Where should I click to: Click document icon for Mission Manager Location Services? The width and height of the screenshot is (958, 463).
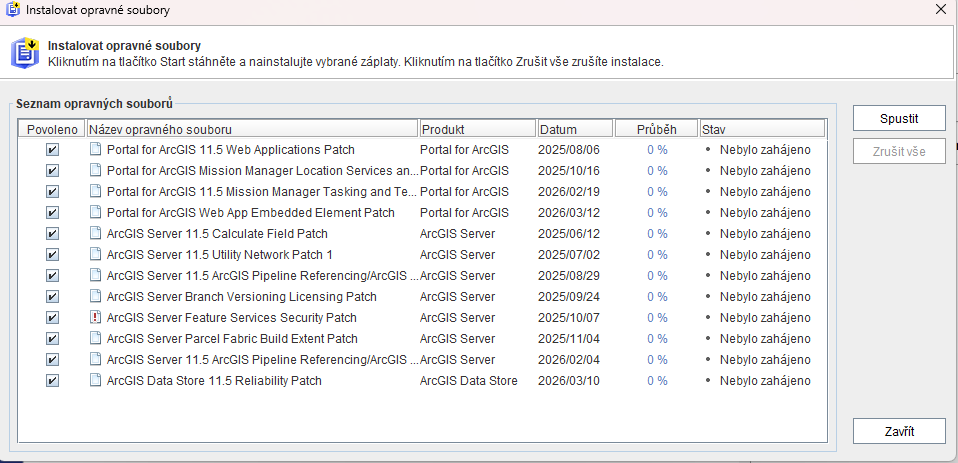click(x=95, y=170)
